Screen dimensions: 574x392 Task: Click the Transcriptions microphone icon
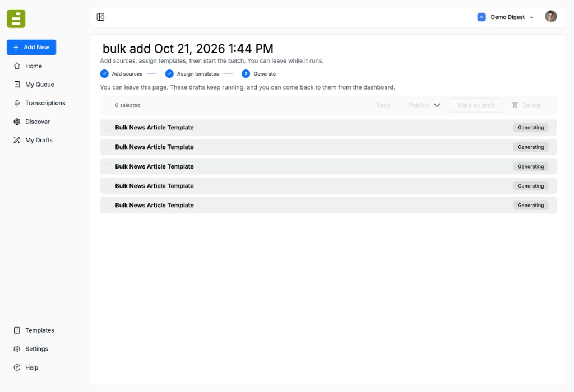(x=17, y=103)
